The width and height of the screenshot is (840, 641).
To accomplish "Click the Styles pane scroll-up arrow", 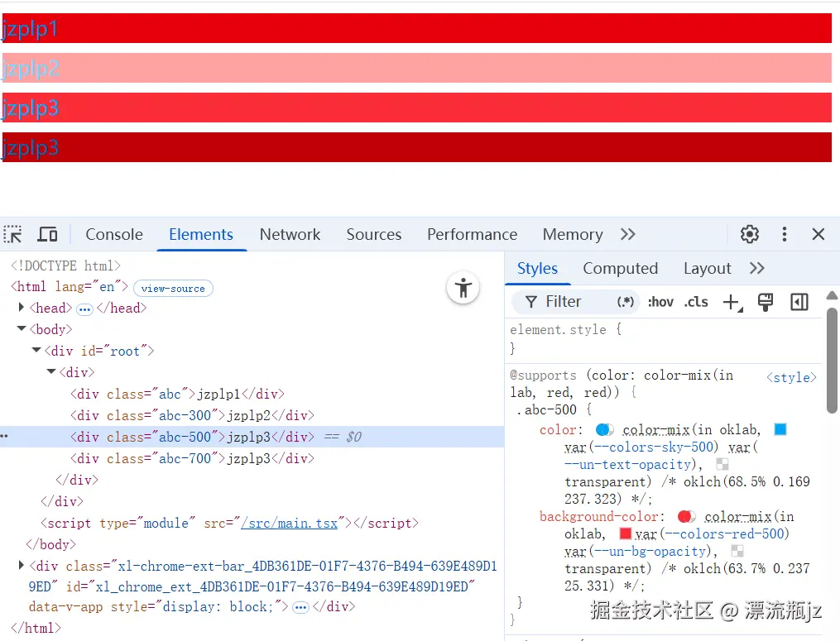I will pyautogui.click(x=832, y=295).
